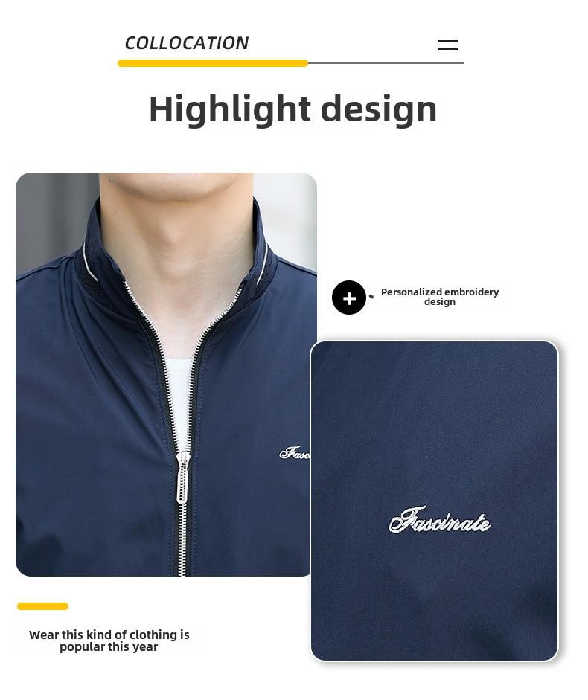Open the jacket collar photo
Screen dimensions: 588x700
point(166,374)
